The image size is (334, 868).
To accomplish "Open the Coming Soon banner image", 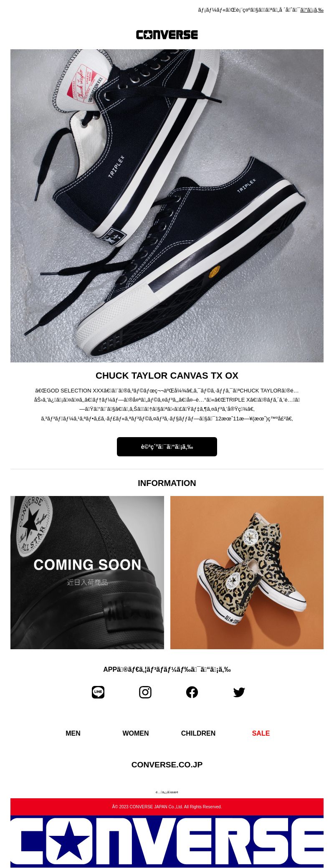I will pyautogui.click(x=87, y=572).
